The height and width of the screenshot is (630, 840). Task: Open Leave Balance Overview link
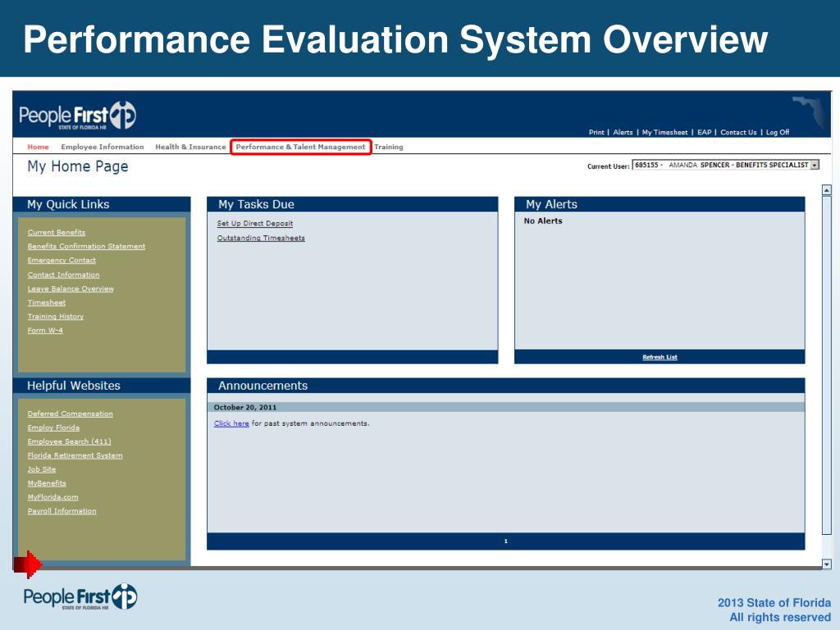71,289
